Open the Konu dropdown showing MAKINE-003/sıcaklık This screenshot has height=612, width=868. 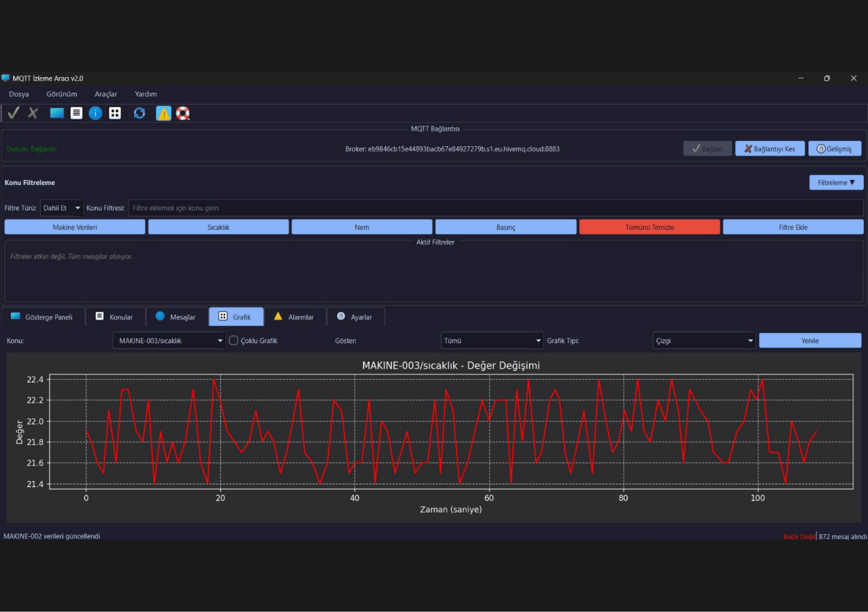[x=169, y=341]
